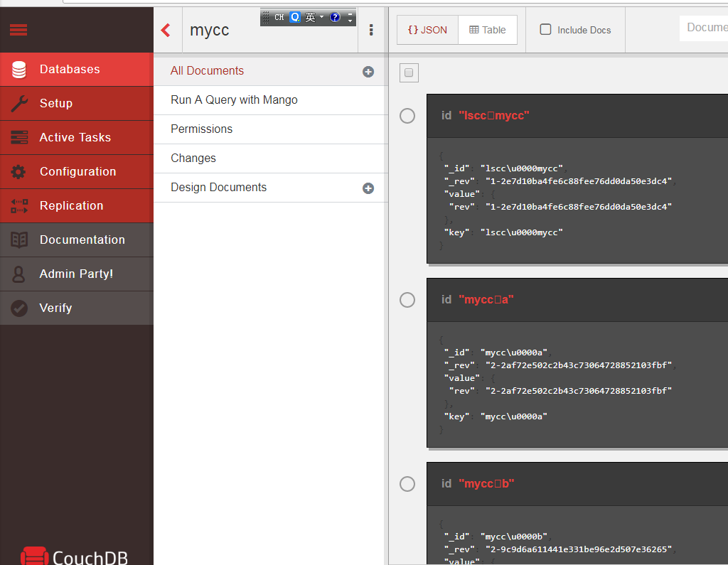
Task: Toggle the hamburger menu icon in the sidebar
Action: coord(18,30)
